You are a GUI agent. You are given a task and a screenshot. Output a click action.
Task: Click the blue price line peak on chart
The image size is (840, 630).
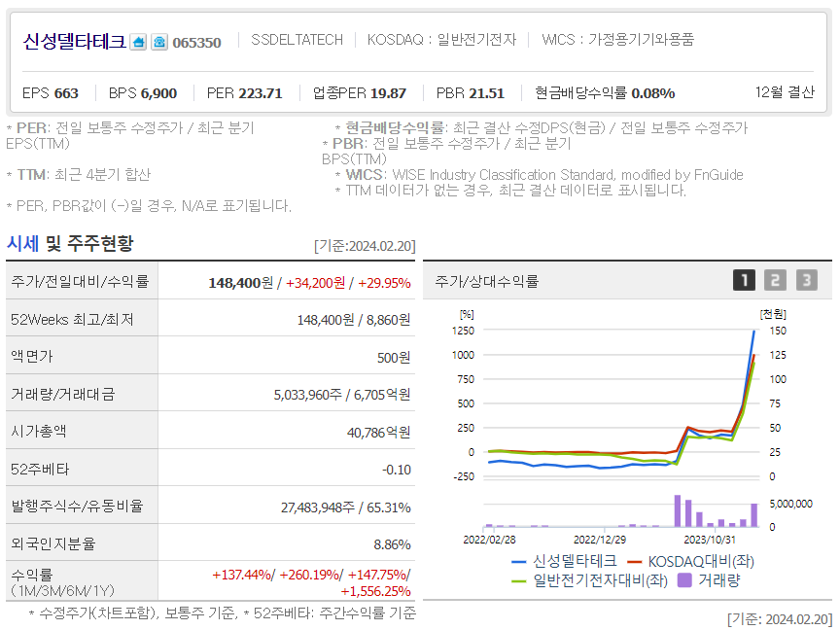point(753,332)
